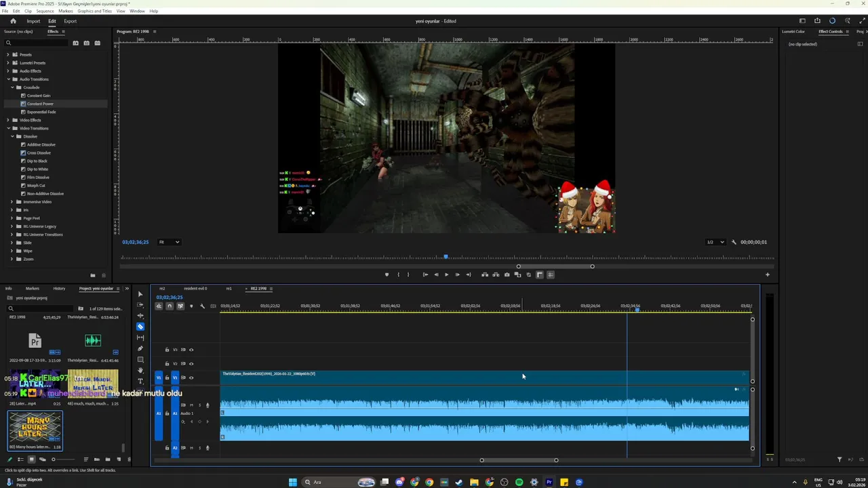Go to In point in Program monitor
Screen dimensions: 868x488
point(425,274)
